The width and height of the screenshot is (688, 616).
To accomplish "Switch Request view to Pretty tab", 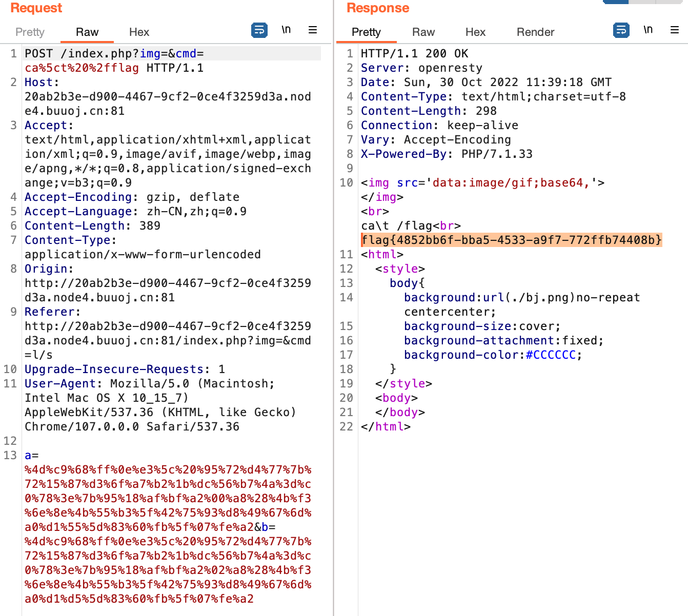I will point(30,32).
